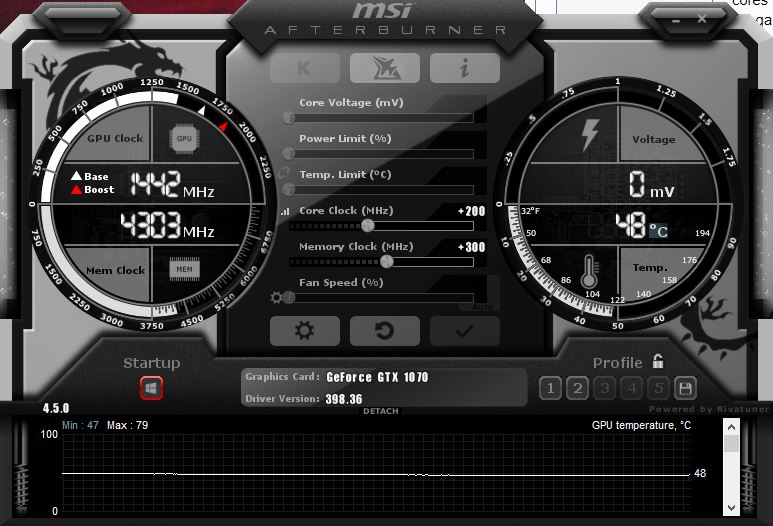The width and height of the screenshot is (773, 526).
Task: Click the °C temperature unit toggle
Action: [658, 231]
